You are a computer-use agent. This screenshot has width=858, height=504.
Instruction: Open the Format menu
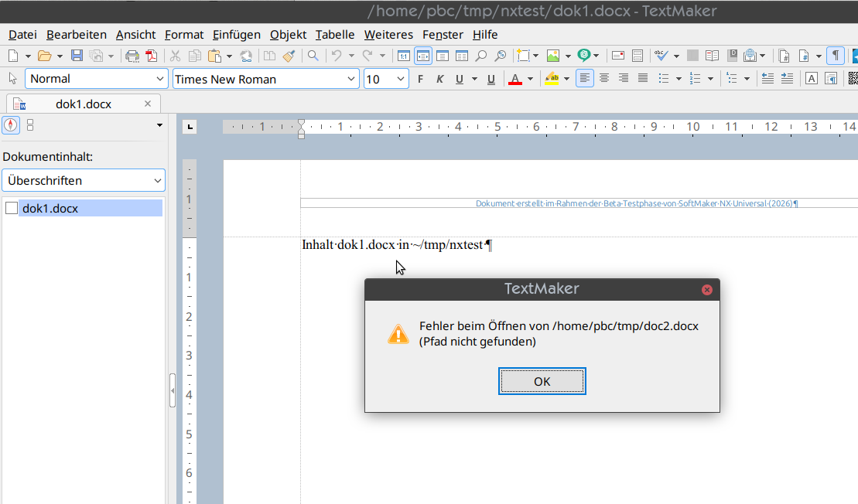184,35
